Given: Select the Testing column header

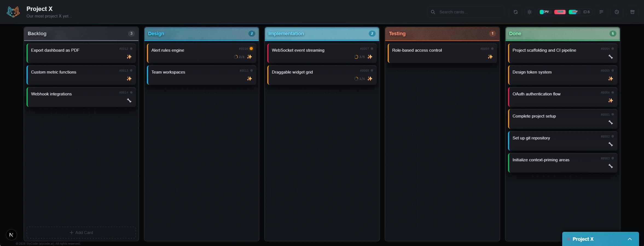Looking at the screenshot, I should coord(442,34).
